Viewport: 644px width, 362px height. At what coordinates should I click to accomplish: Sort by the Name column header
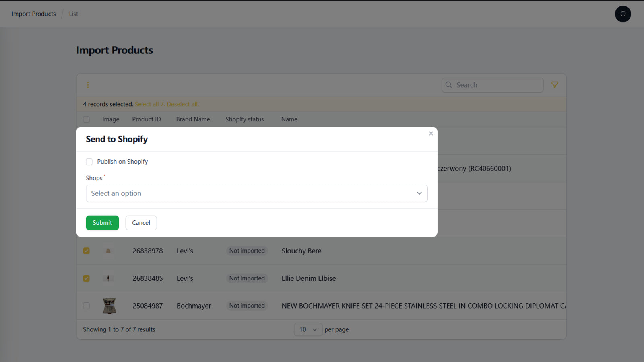(289, 119)
